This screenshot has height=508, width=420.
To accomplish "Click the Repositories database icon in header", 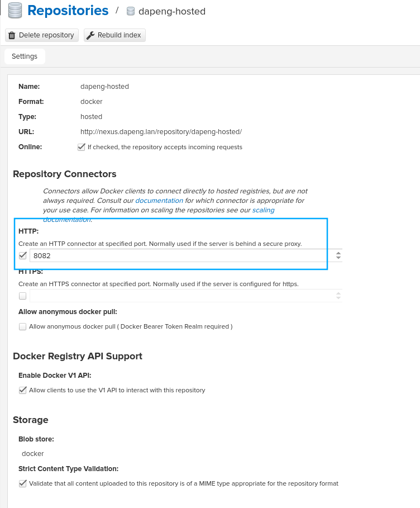I will click(x=15, y=11).
